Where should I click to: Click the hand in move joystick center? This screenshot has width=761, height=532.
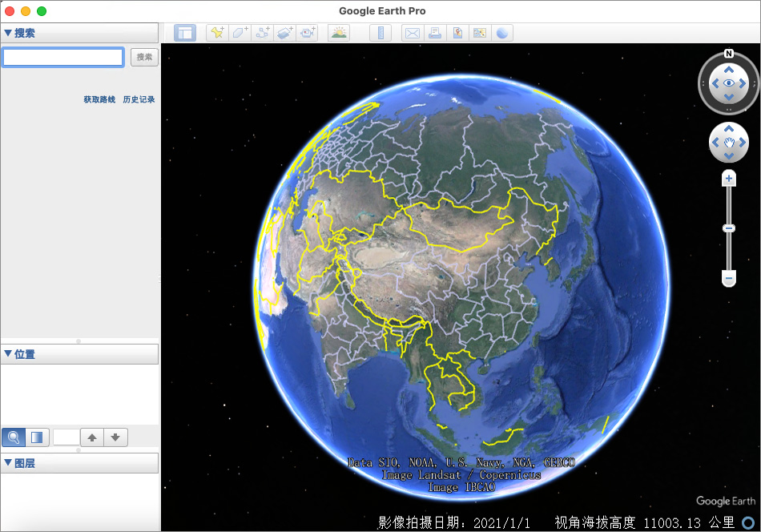728,143
